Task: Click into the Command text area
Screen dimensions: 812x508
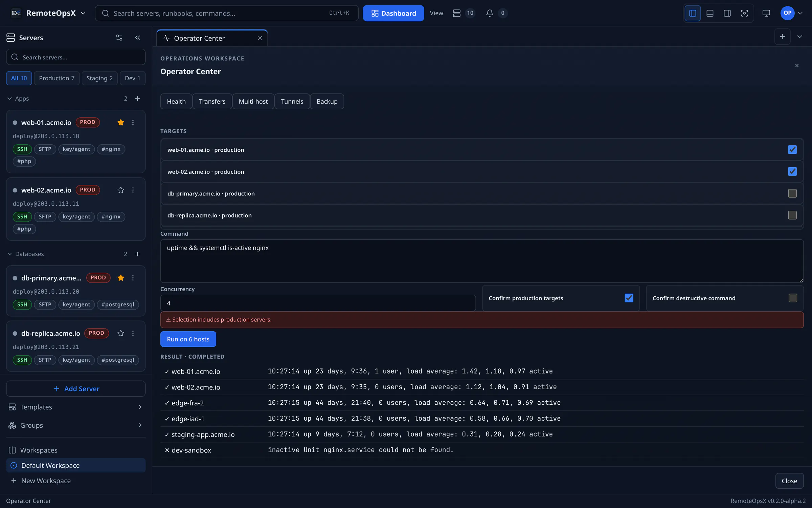Action: tap(482, 261)
